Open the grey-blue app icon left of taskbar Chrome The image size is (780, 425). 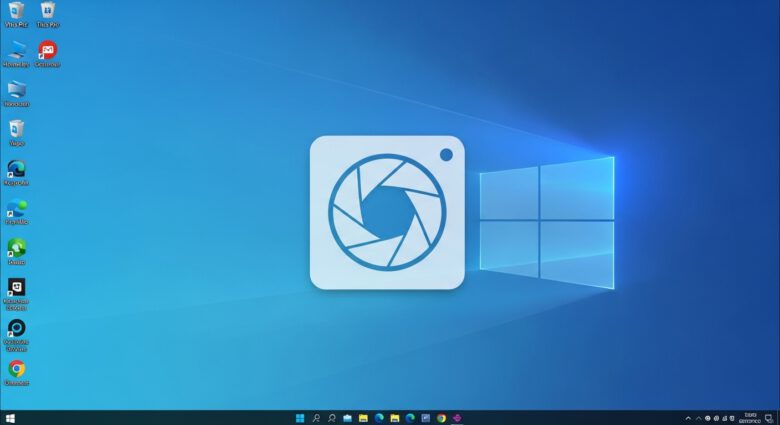click(426, 418)
